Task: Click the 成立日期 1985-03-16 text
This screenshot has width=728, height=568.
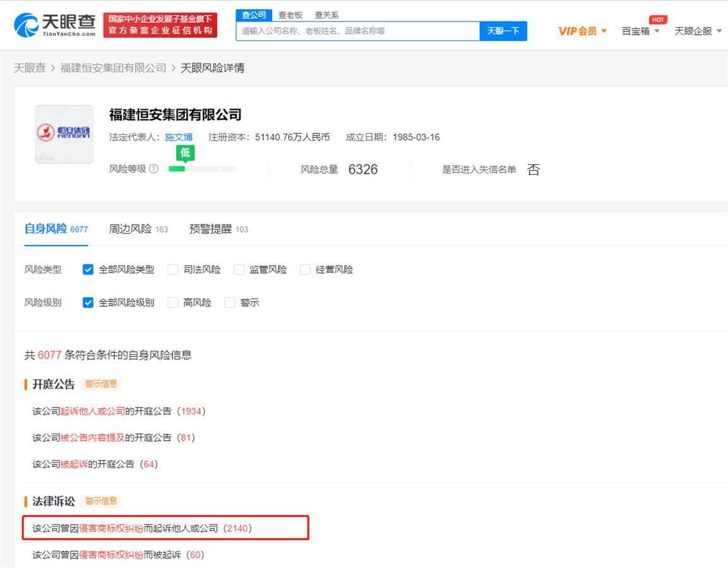Action: pos(393,138)
